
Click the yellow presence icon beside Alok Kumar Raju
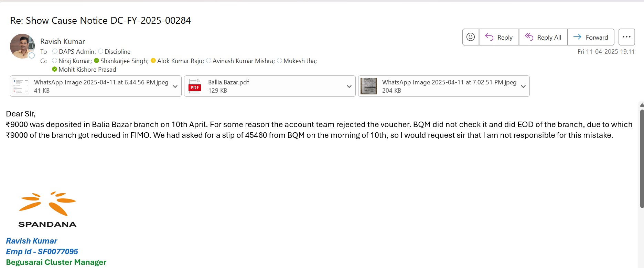[x=153, y=61]
